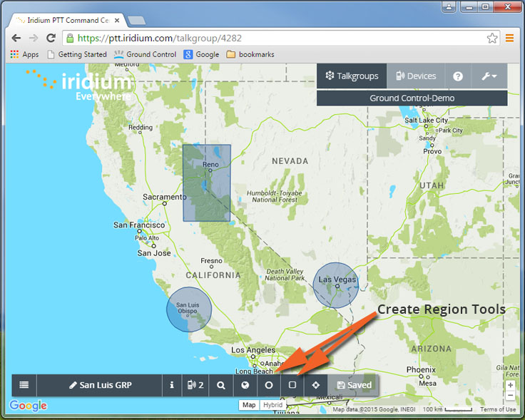This screenshot has height=420, width=525.
Task: Go forward with the browser forward arrow
Action: coord(34,39)
